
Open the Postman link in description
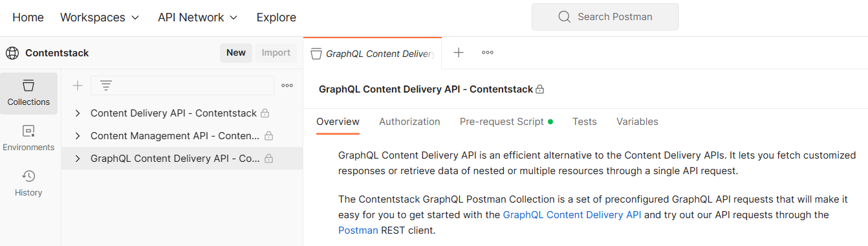point(358,230)
